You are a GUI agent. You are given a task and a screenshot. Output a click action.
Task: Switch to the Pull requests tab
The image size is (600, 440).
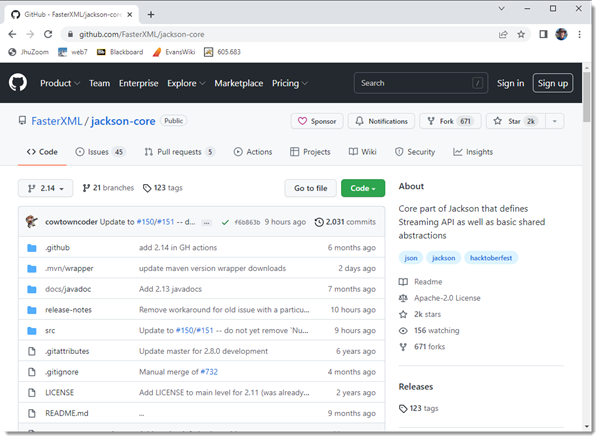tap(179, 152)
